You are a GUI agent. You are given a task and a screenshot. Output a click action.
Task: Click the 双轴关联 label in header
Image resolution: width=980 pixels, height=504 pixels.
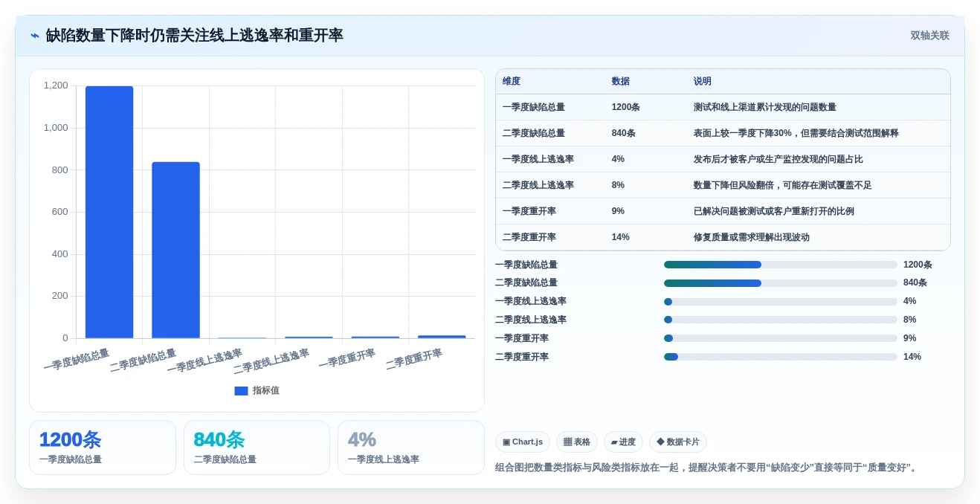pos(929,36)
